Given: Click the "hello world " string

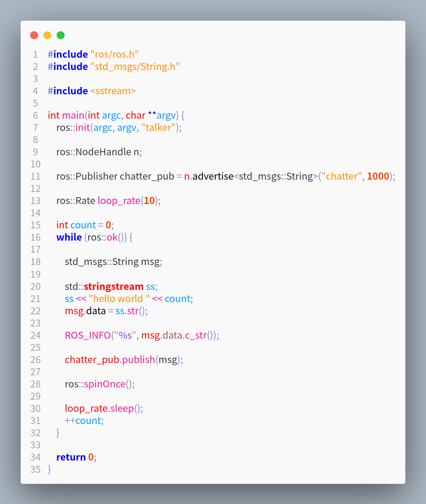Looking at the screenshot, I should point(119,299).
